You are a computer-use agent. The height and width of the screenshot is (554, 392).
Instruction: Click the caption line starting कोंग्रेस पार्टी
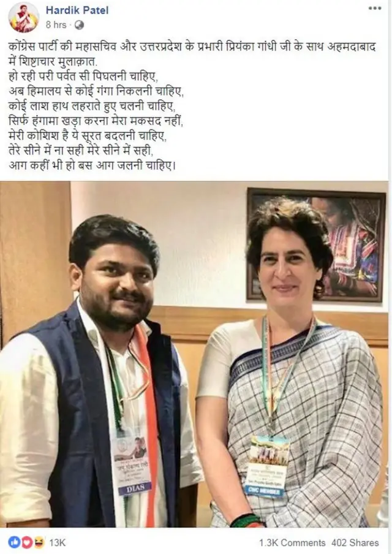click(191, 47)
